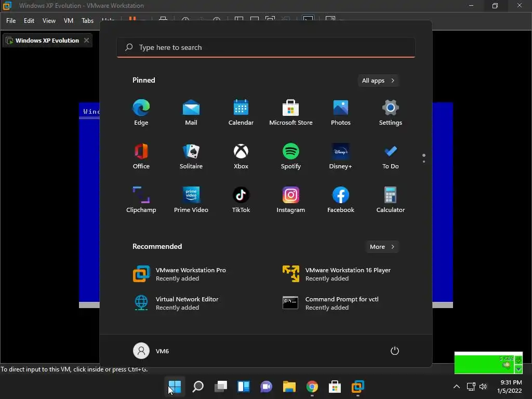Show hidden system tray icons
This screenshot has height=399, width=532.
click(x=457, y=387)
